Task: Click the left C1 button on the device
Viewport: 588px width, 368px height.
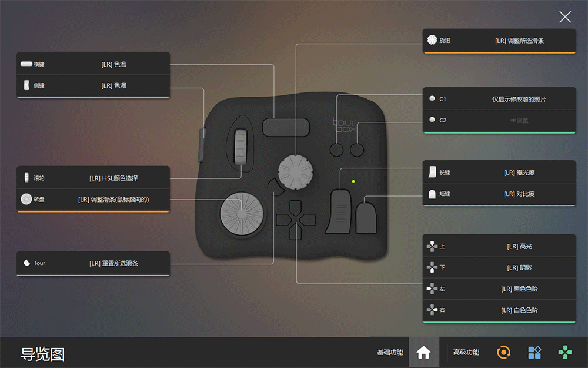Action: click(336, 150)
